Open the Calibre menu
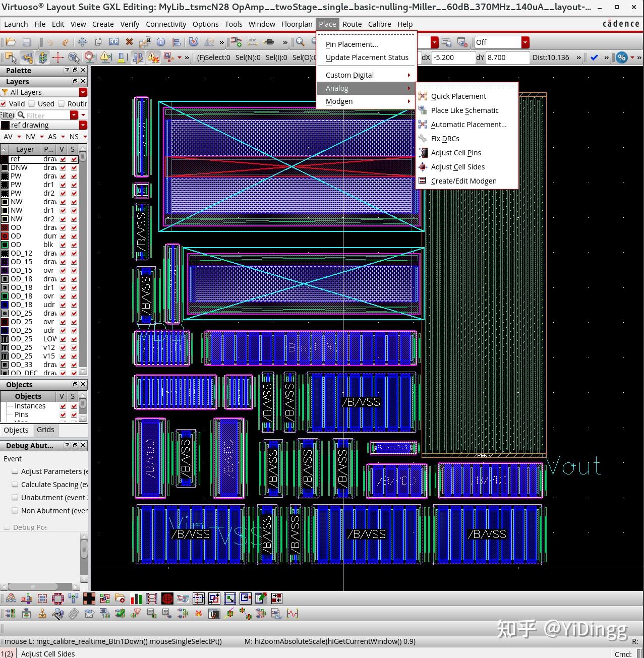The height and width of the screenshot is (658, 644). (379, 24)
